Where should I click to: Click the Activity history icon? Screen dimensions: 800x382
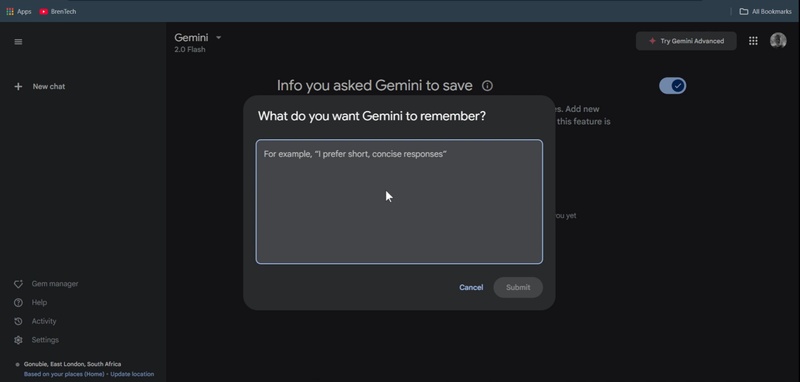18,321
